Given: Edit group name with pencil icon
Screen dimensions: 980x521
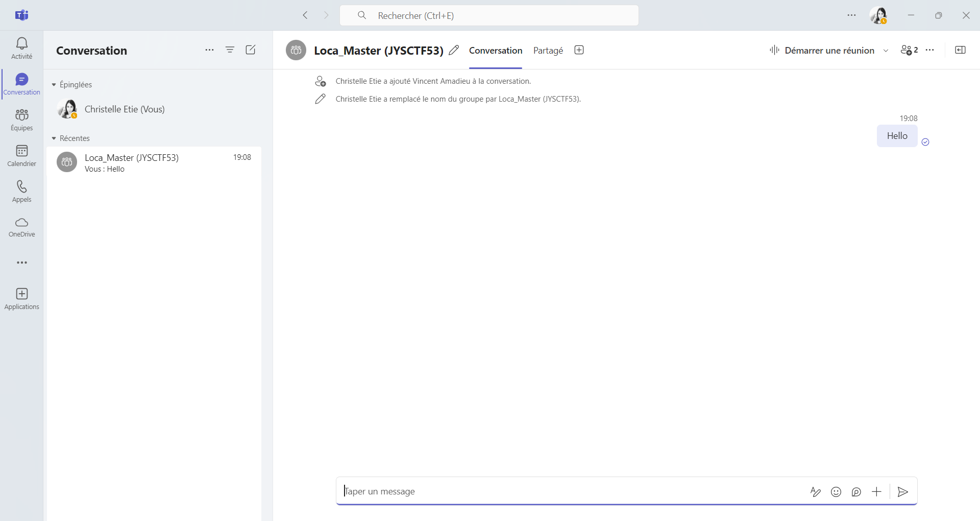Looking at the screenshot, I should [453, 50].
